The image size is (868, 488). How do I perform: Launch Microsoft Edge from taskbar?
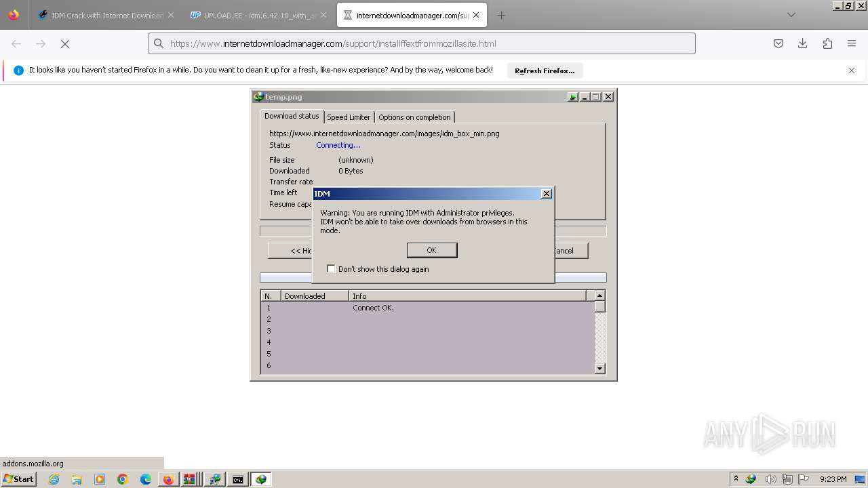(x=146, y=479)
